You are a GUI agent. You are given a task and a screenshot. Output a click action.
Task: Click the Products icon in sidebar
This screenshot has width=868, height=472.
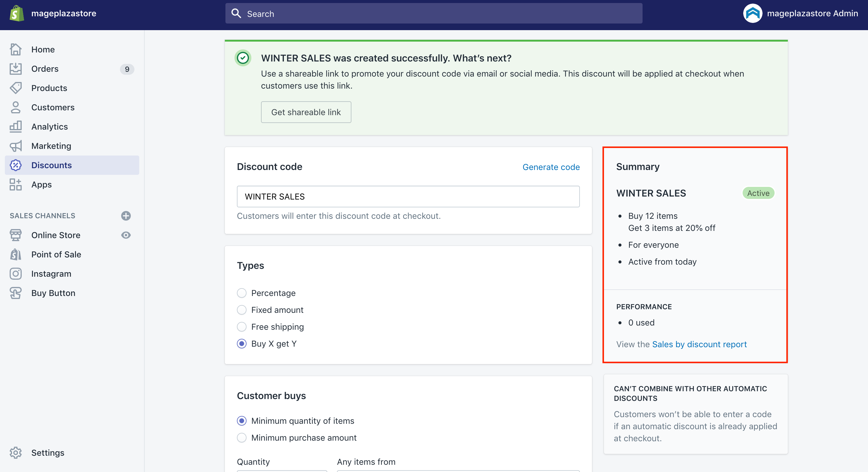(x=16, y=88)
